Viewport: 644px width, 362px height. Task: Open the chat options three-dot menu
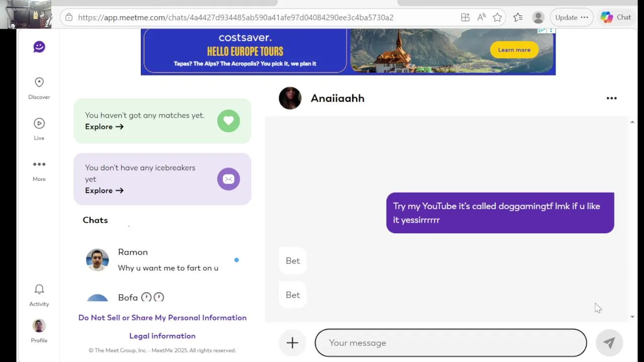point(612,98)
